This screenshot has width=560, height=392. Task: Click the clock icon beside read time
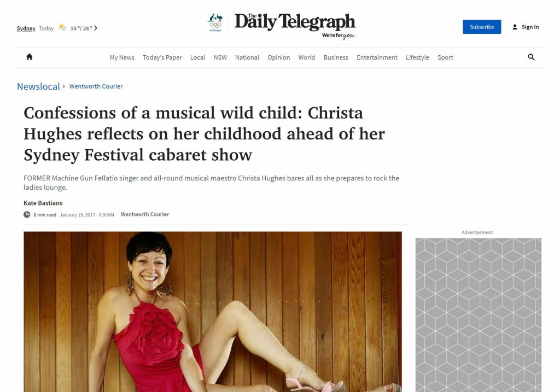tap(27, 214)
